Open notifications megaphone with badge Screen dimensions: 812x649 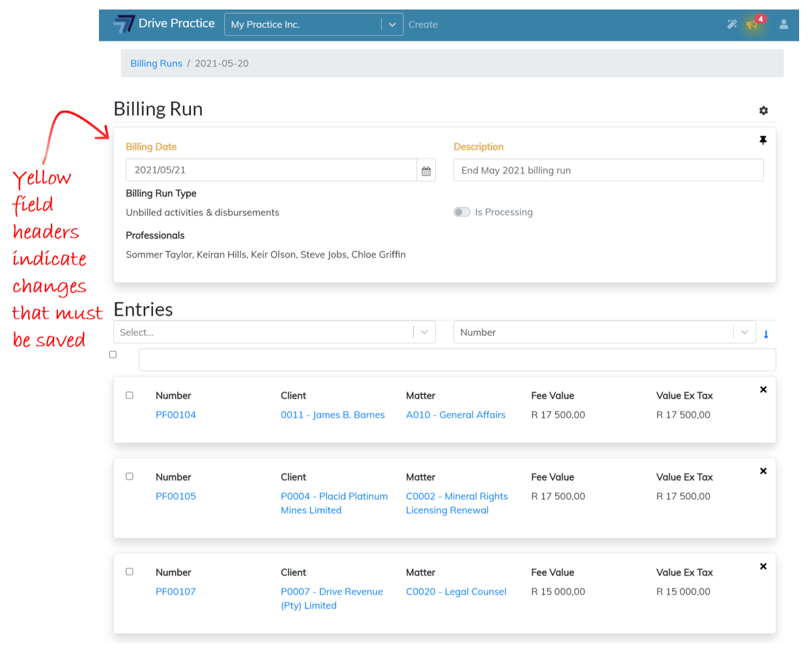pos(752,24)
